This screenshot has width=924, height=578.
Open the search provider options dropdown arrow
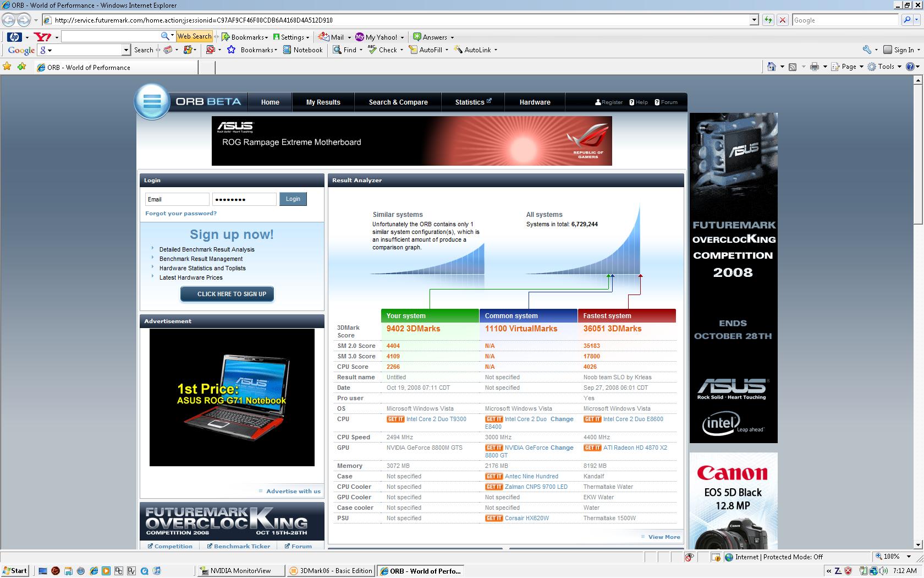click(918, 20)
